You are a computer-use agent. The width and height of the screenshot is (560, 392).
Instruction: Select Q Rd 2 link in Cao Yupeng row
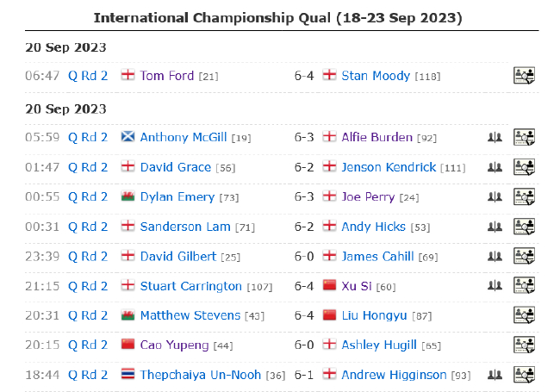88,345
